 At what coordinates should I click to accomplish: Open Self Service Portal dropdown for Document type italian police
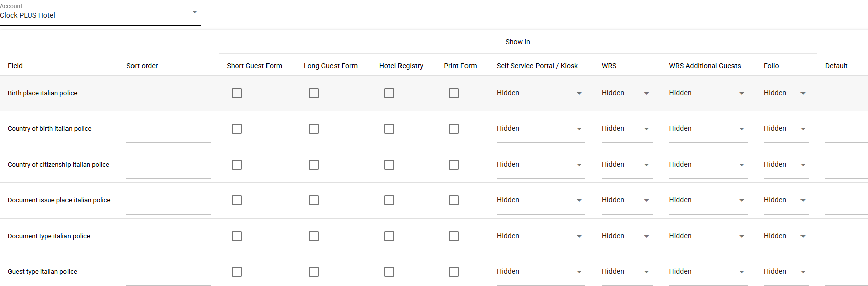click(540, 236)
